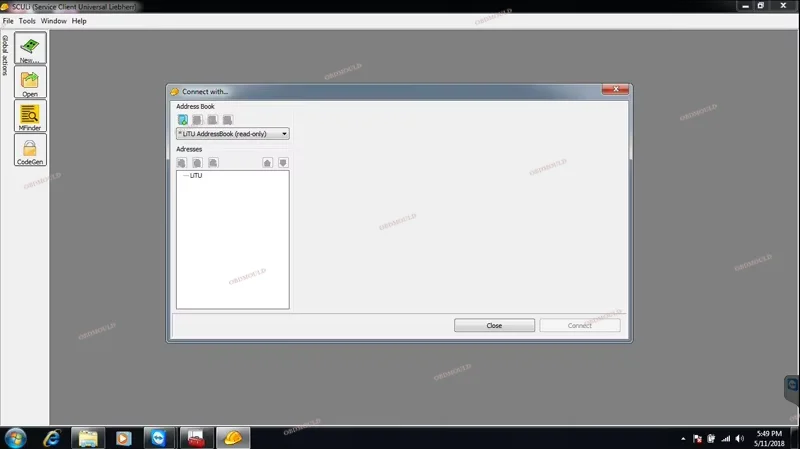800x449 pixels.
Task: Open the File menu
Action: (8, 21)
